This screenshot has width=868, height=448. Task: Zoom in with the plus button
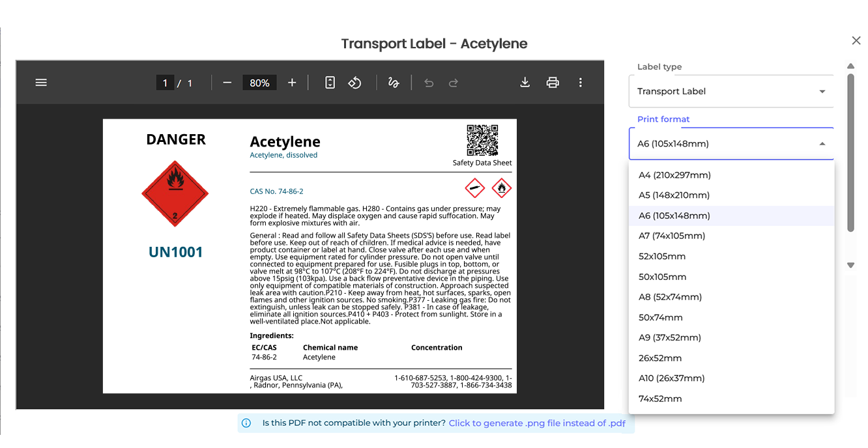[291, 83]
